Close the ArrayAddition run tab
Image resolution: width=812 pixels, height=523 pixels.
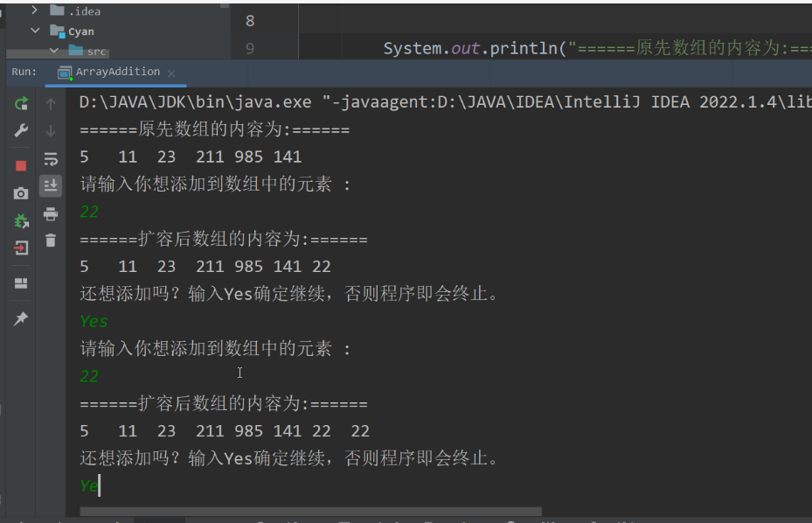[171, 73]
